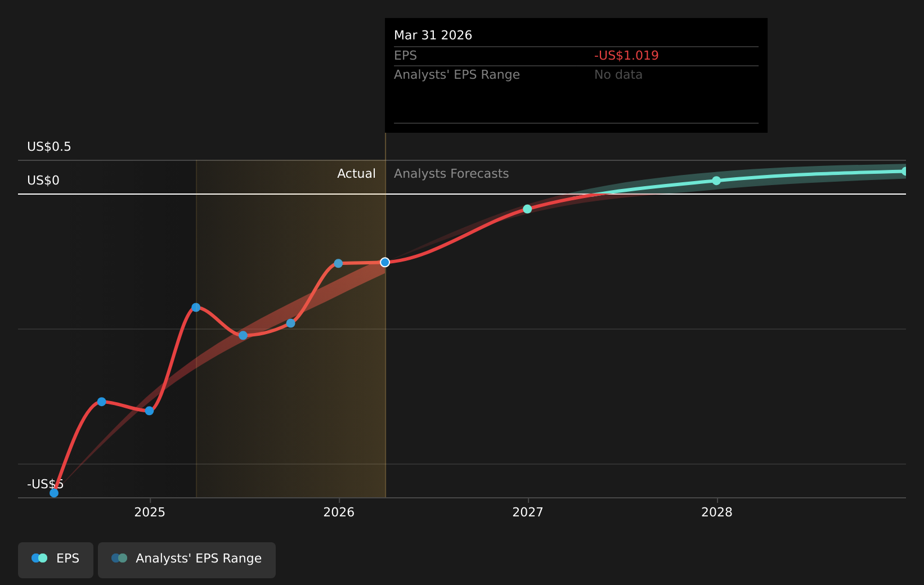The image size is (924, 585).
Task: Toggle the EPS legend series
Action: 56,560
